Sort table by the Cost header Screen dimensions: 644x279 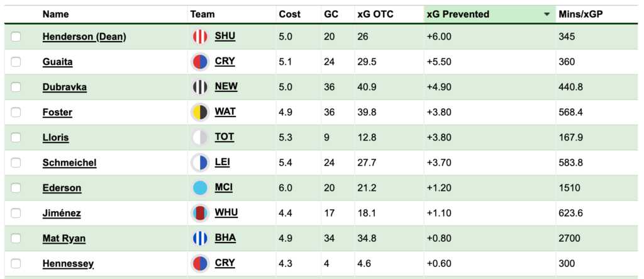(x=289, y=14)
